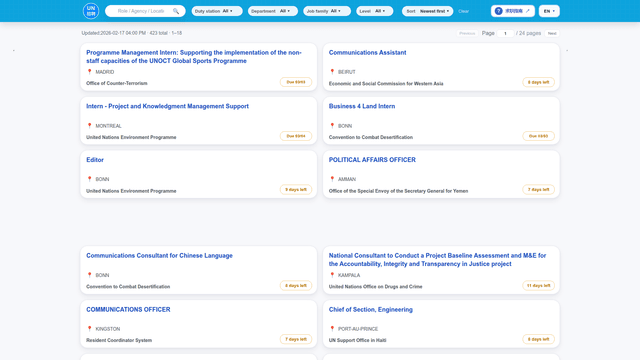Click 'Resident Coordinator System' text
Screen dimensions: 640x360
(119, 340)
